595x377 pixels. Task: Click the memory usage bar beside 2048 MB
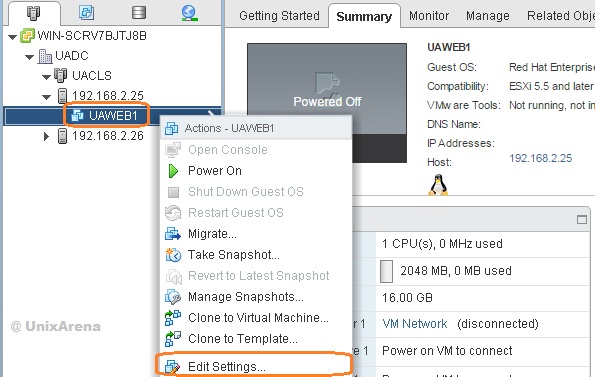[386, 271]
